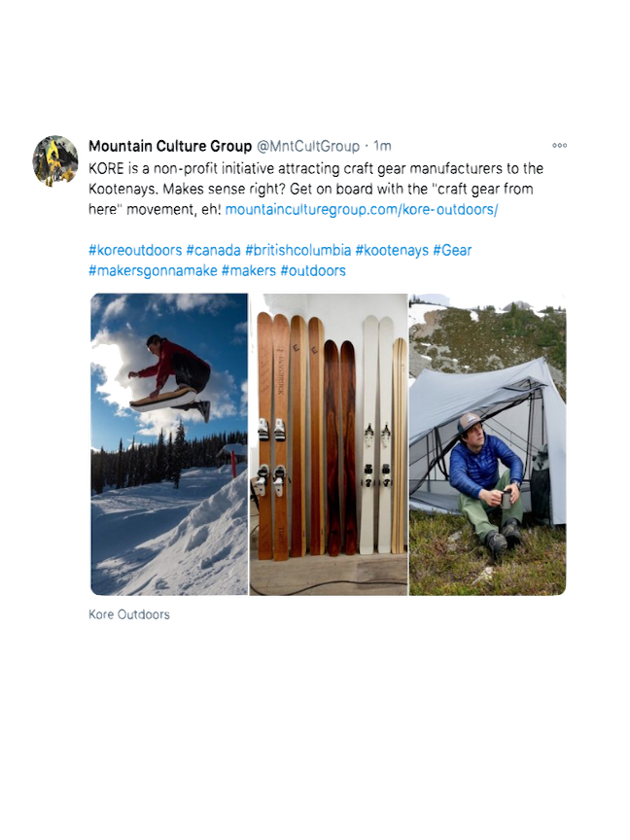
Task: Follow the mountainculturegroup.com/kore-outdoors/ link
Action: [x=362, y=209]
